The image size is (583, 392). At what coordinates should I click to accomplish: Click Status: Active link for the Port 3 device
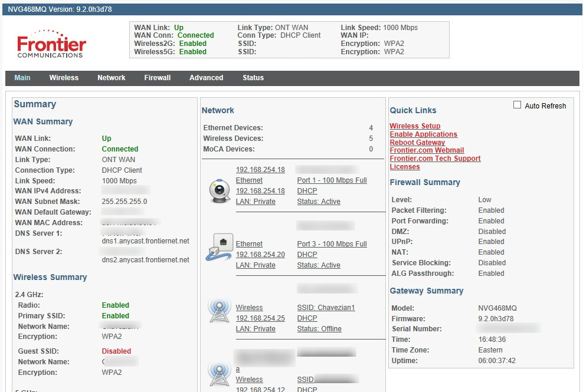319,265
